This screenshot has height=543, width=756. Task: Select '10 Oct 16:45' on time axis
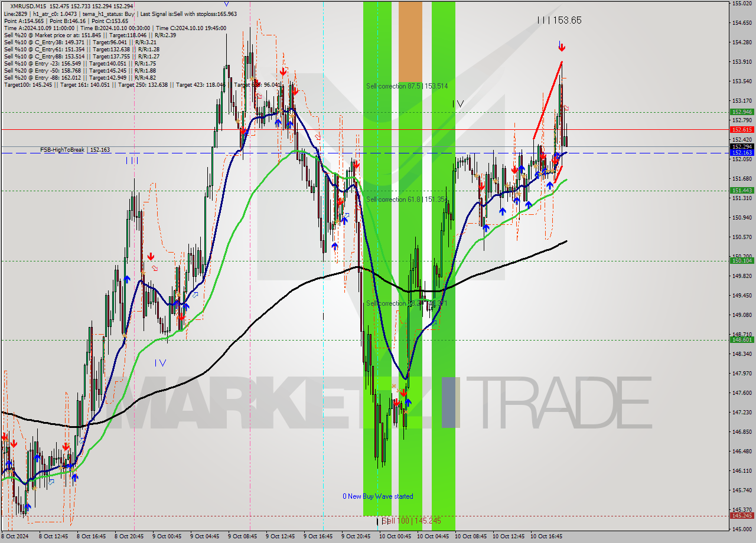click(x=547, y=537)
